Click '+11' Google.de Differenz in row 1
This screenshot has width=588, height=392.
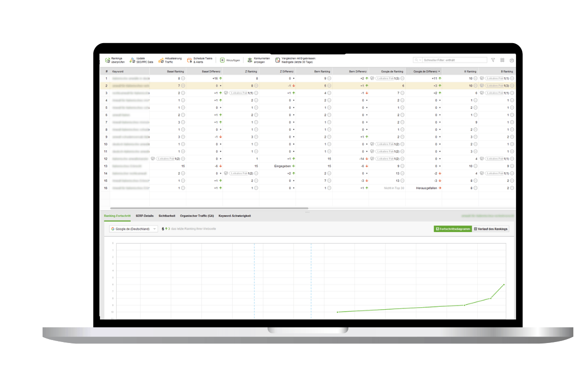[434, 78]
